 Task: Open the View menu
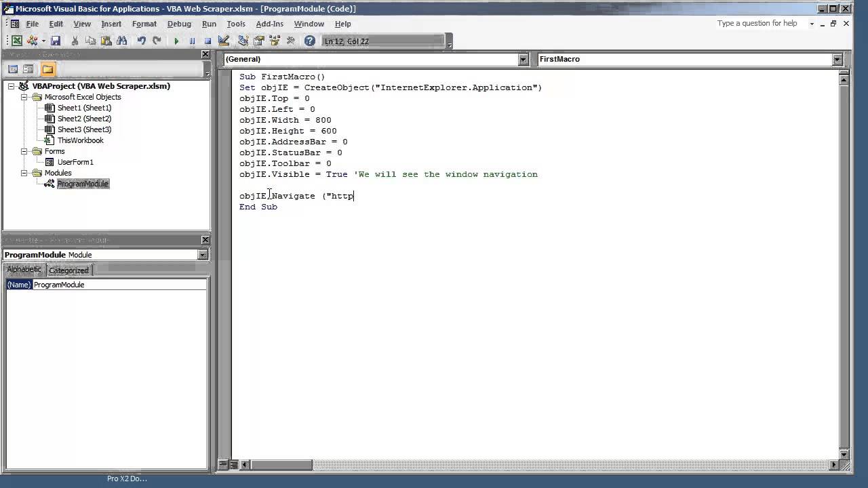pyautogui.click(x=82, y=24)
